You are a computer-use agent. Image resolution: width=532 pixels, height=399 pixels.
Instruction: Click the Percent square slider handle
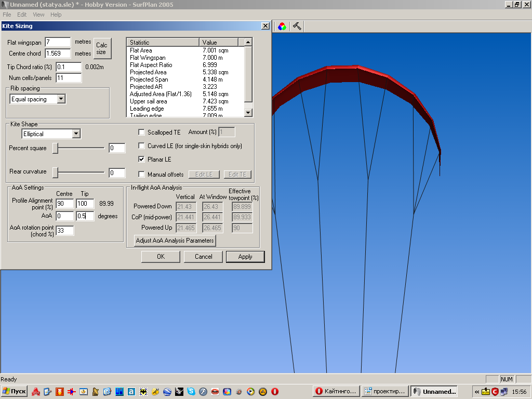click(x=55, y=149)
